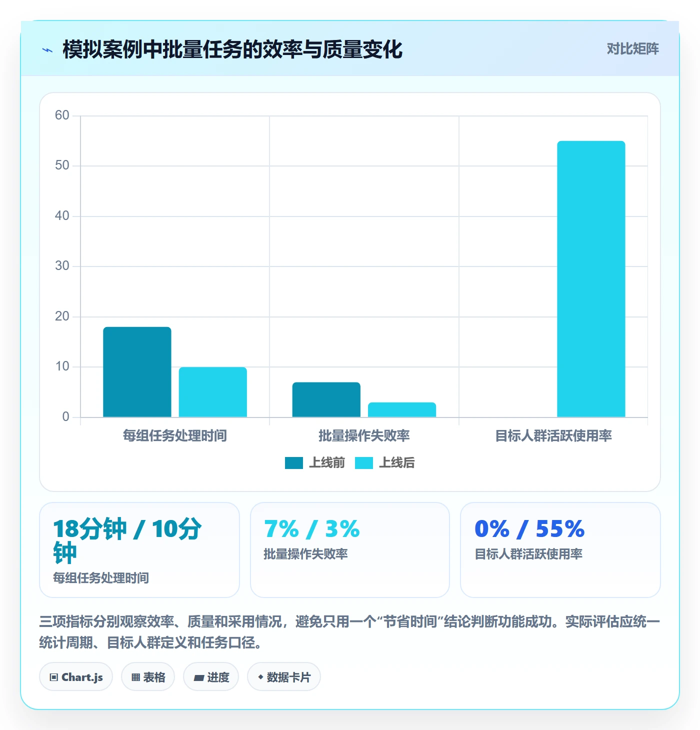The height and width of the screenshot is (730, 700).
Task: Click the 上线后 bar for 每组任务处理时间
Action: point(213,392)
